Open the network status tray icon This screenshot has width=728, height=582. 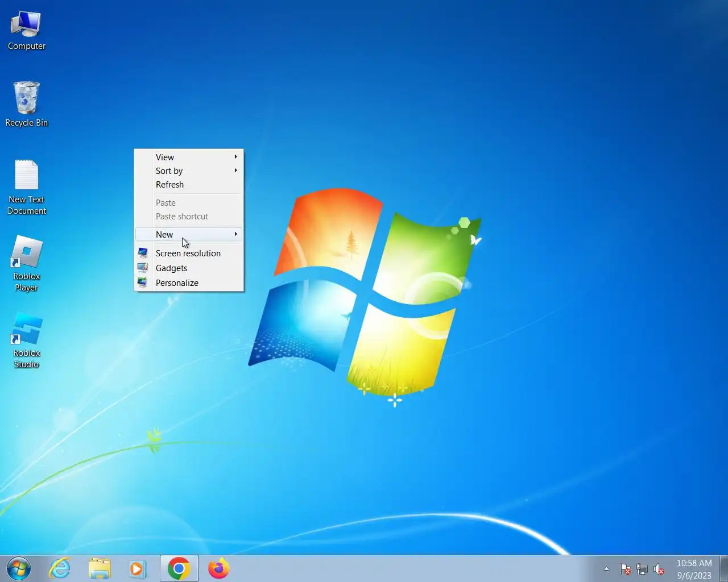[x=642, y=569]
